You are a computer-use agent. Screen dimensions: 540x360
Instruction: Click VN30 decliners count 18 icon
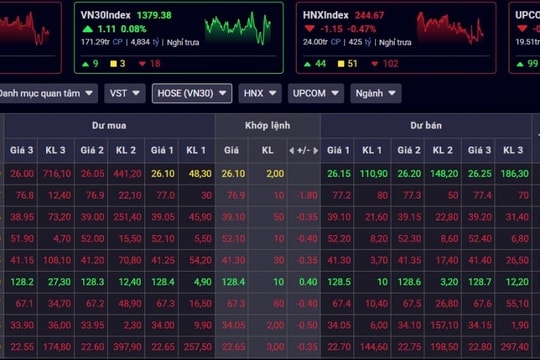[x=142, y=64]
